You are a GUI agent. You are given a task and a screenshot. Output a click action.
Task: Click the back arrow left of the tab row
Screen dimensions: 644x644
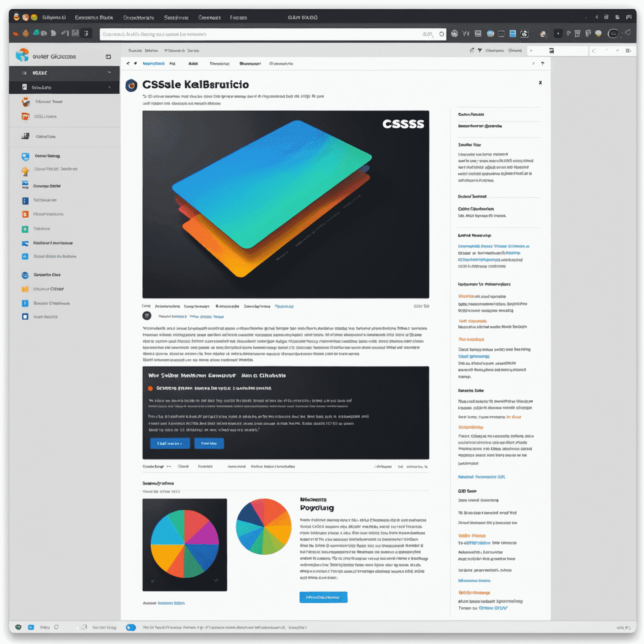(x=128, y=64)
